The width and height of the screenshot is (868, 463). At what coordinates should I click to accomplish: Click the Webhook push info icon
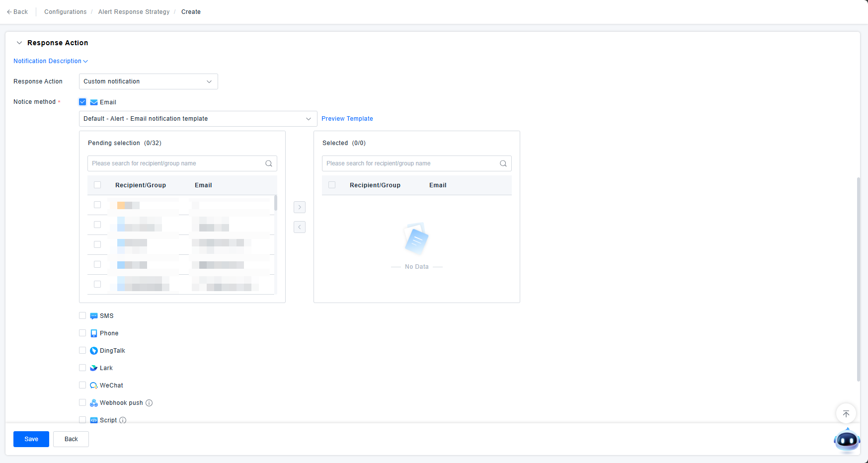[149, 403]
